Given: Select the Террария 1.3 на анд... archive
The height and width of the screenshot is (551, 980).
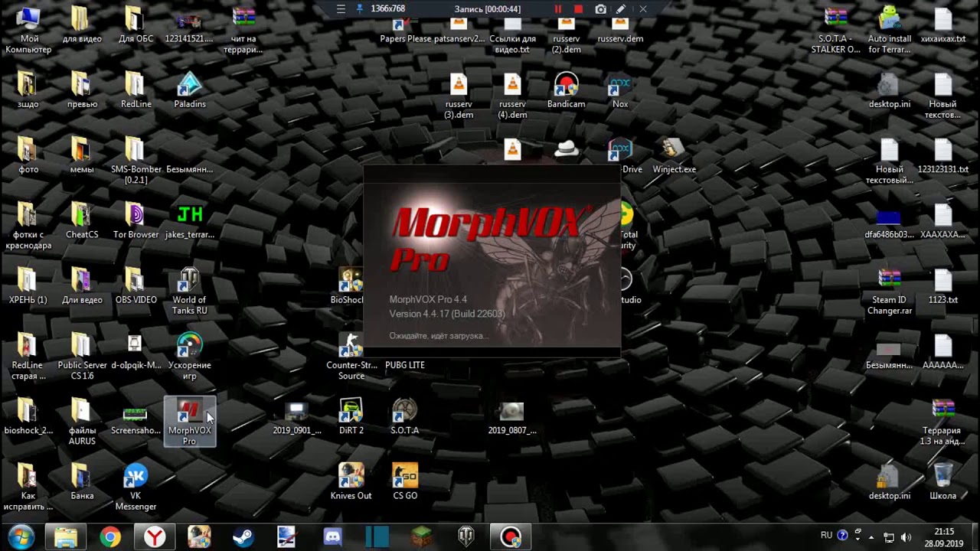Looking at the screenshot, I should click(x=943, y=422).
